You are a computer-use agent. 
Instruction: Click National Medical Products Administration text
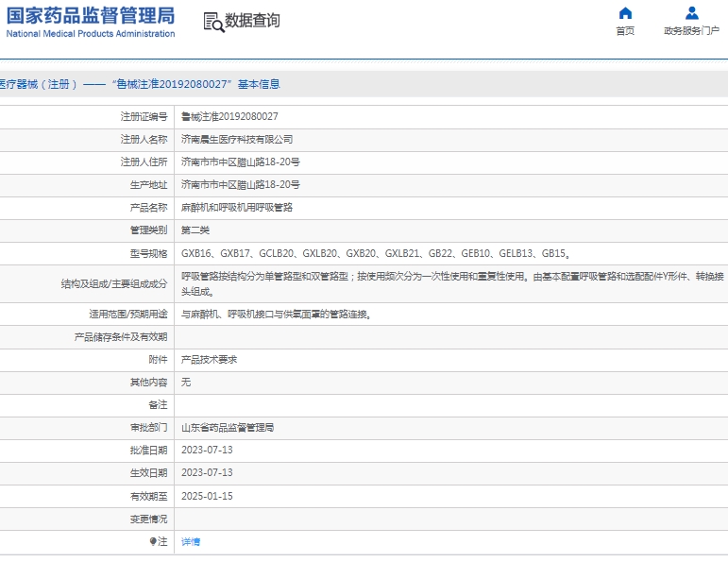point(91,33)
